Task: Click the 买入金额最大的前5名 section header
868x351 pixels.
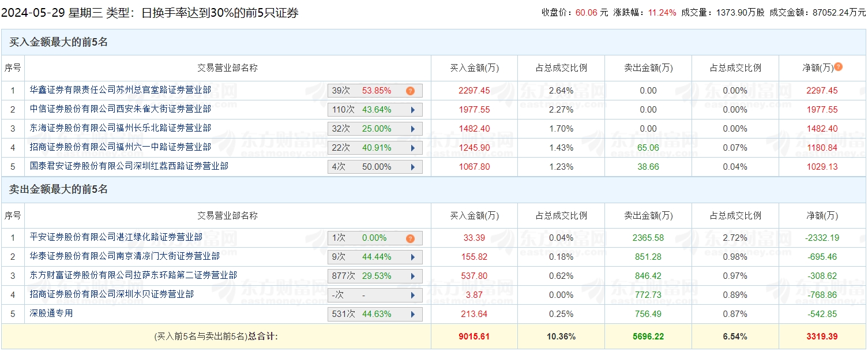Action: pos(59,42)
